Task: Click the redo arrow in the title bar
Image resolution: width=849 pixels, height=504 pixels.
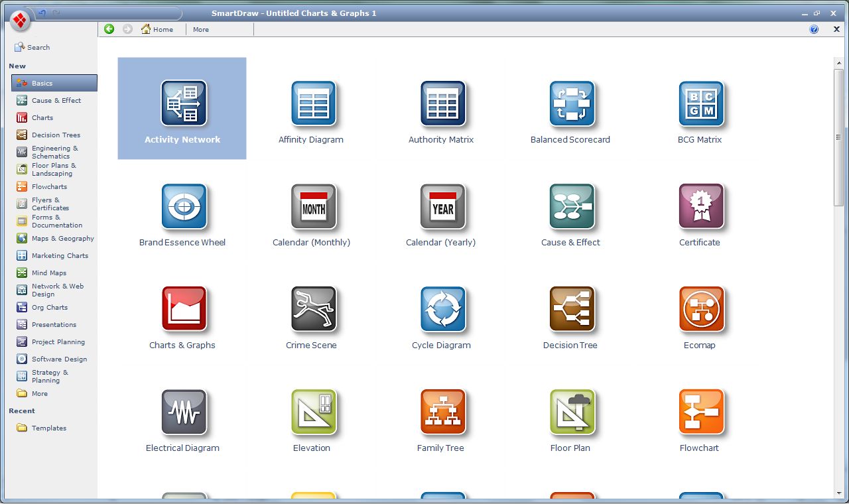Action: pyautogui.click(x=56, y=13)
